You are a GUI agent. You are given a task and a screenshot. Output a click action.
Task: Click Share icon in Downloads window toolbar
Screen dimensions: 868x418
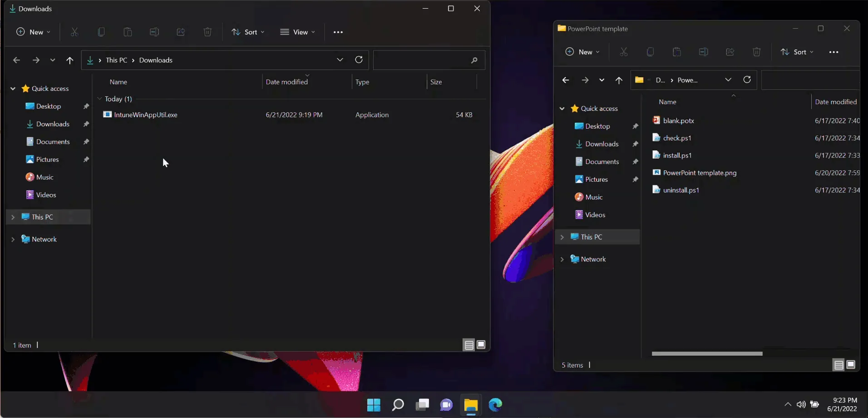pyautogui.click(x=181, y=32)
